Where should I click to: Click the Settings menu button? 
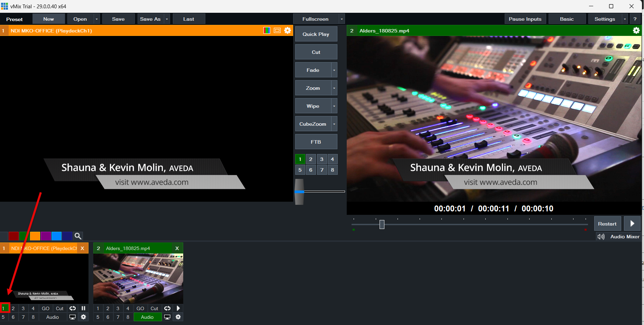pyautogui.click(x=604, y=19)
